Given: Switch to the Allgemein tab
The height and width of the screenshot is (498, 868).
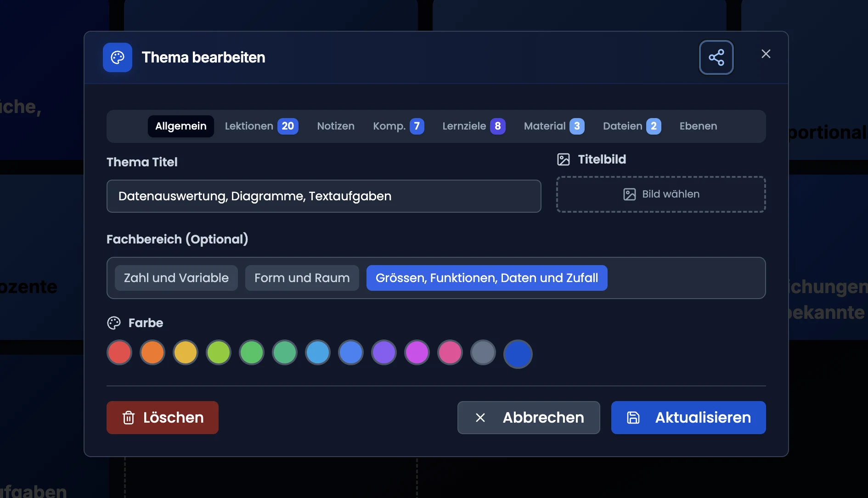Looking at the screenshot, I should [x=181, y=126].
